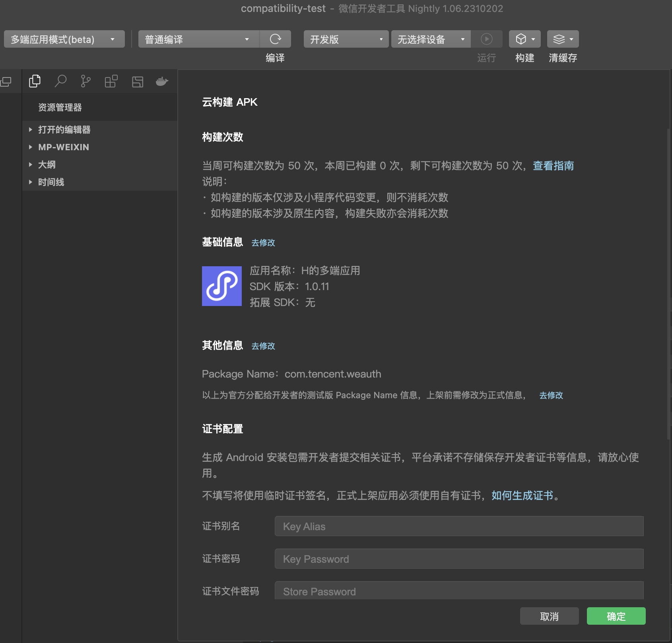
Task: Click the 应用名称 H的多端应用 text
Action: (305, 271)
